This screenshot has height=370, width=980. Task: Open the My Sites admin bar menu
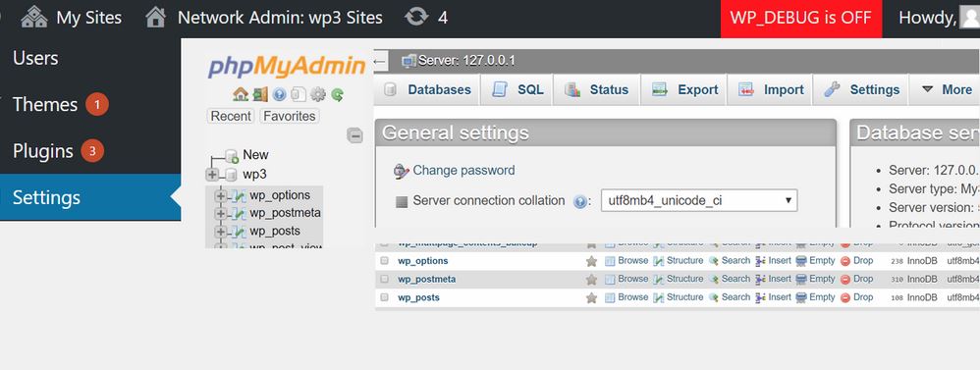[72, 18]
